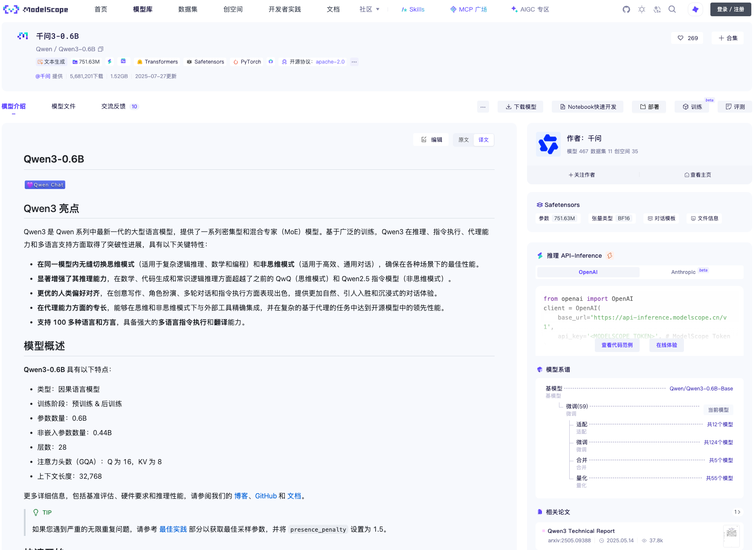Open more tags ellipsis after apache-2.0
The width and height of the screenshot is (756, 550).
click(354, 62)
